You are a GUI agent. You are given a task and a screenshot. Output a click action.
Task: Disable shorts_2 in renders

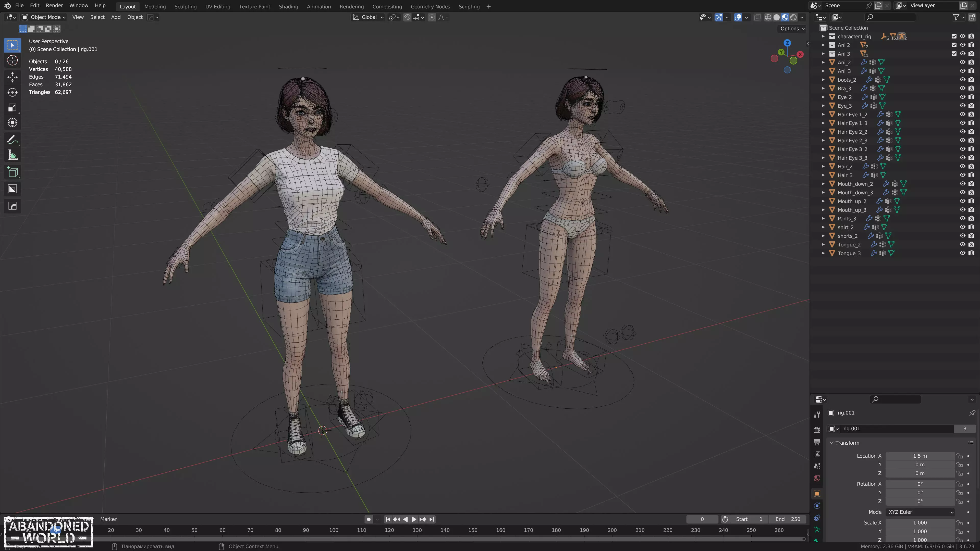971,236
